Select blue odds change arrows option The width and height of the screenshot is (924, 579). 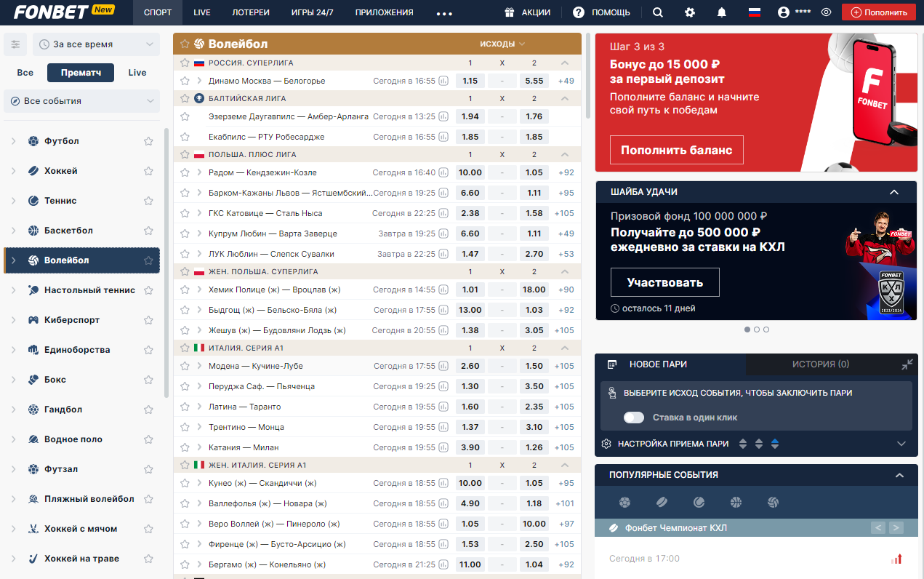coord(775,444)
